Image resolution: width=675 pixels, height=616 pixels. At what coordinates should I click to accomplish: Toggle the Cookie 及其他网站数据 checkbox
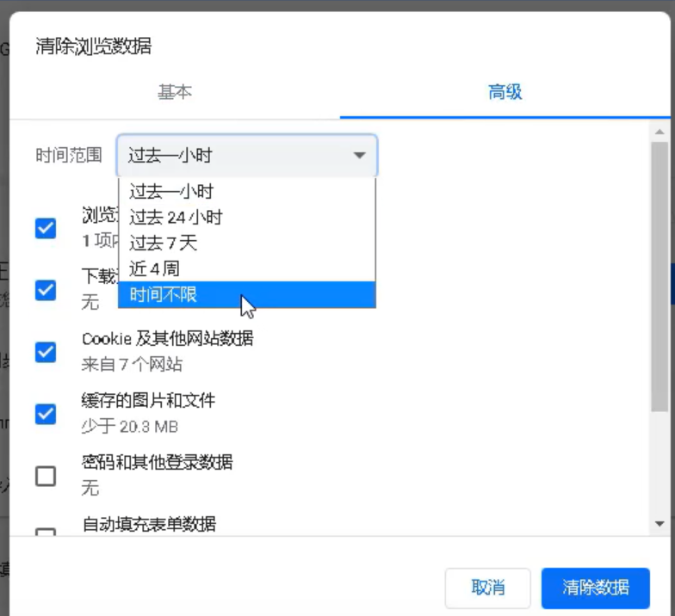(x=46, y=352)
